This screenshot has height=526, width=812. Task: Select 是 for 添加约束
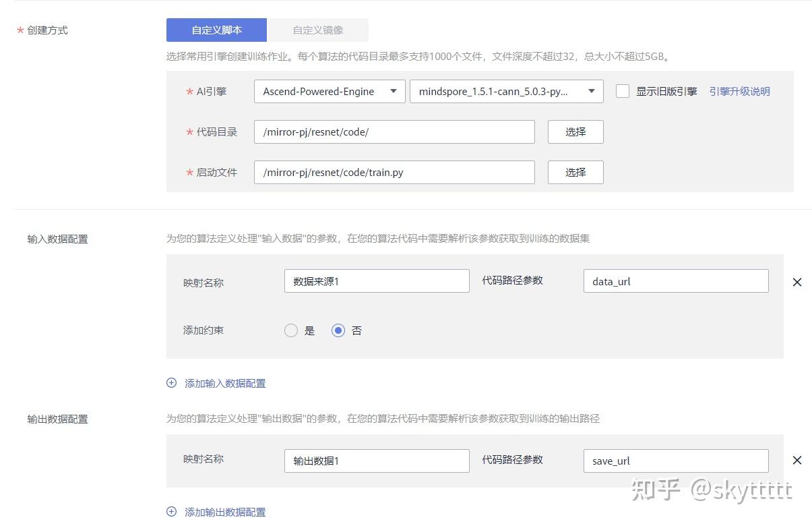coord(291,330)
